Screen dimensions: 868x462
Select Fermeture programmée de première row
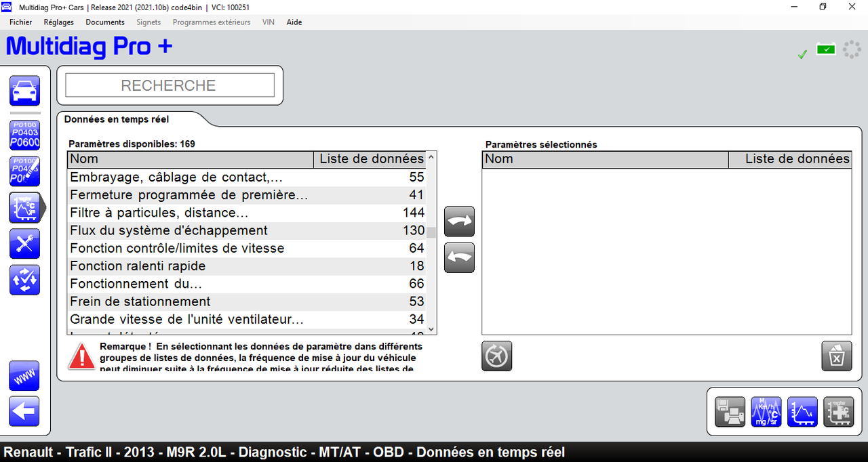point(247,195)
